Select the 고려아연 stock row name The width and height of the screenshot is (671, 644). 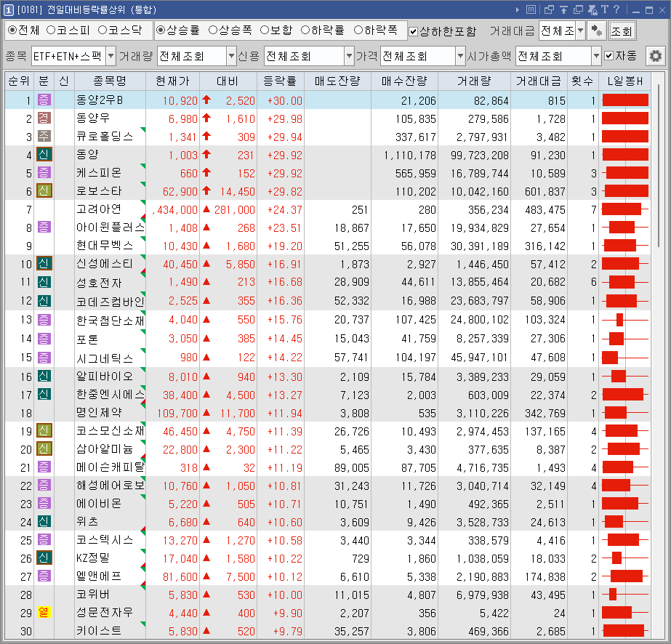(99, 209)
